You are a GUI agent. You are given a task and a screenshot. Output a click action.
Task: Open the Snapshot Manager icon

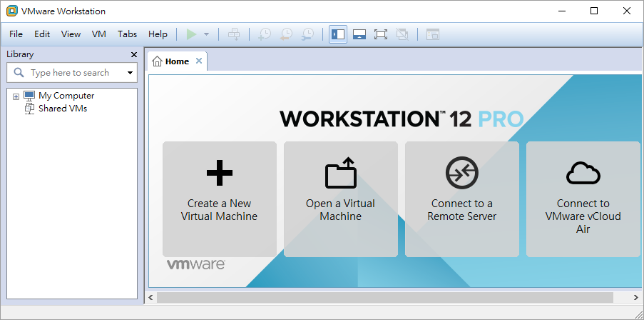pyautogui.click(x=308, y=34)
